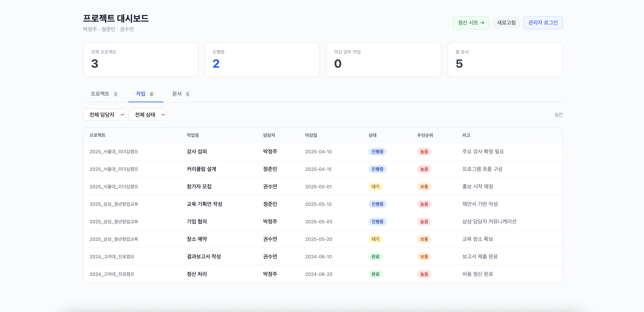The width and height of the screenshot is (644, 312).
Task: Click the 마감 임박 작업 summary card
Action: [384, 60]
